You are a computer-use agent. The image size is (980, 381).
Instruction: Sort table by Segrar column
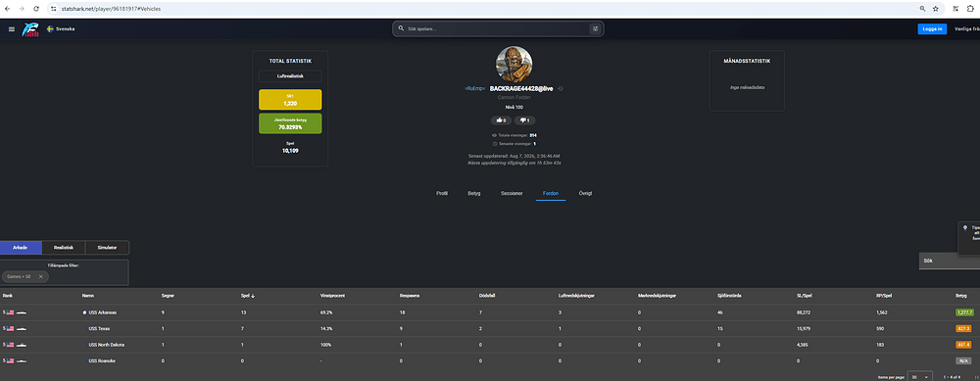click(x=168, y=296)
